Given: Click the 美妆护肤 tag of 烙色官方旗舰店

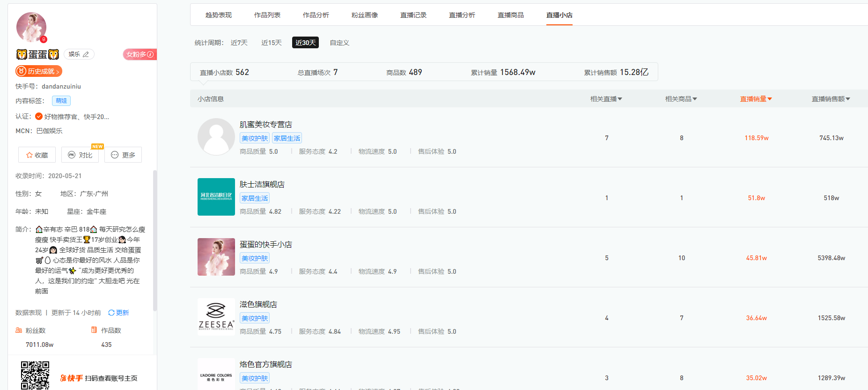Looking at the screenshot, I should (255, 378).
